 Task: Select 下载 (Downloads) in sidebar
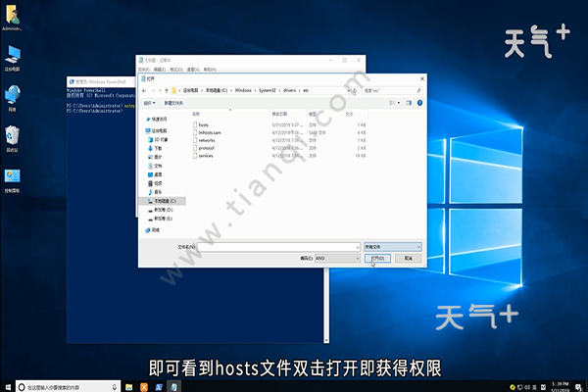click(x=155, y=149)
